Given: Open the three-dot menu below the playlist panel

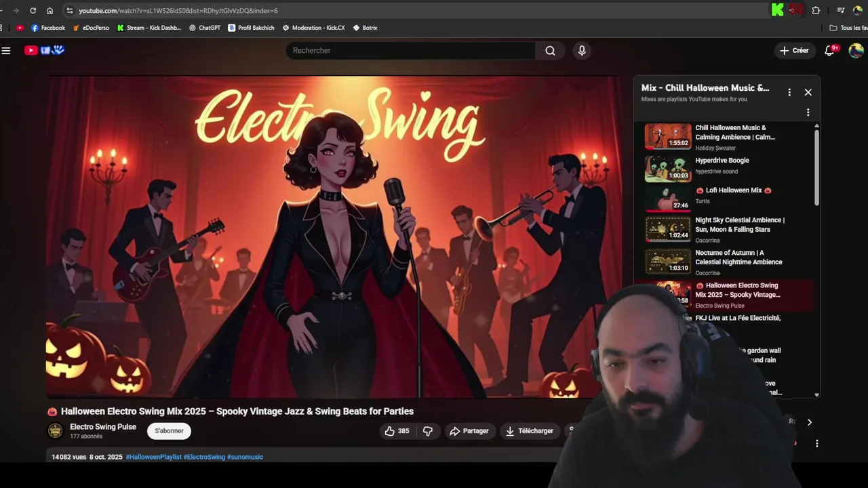Looking at the screenshot, I should [816, 443].
